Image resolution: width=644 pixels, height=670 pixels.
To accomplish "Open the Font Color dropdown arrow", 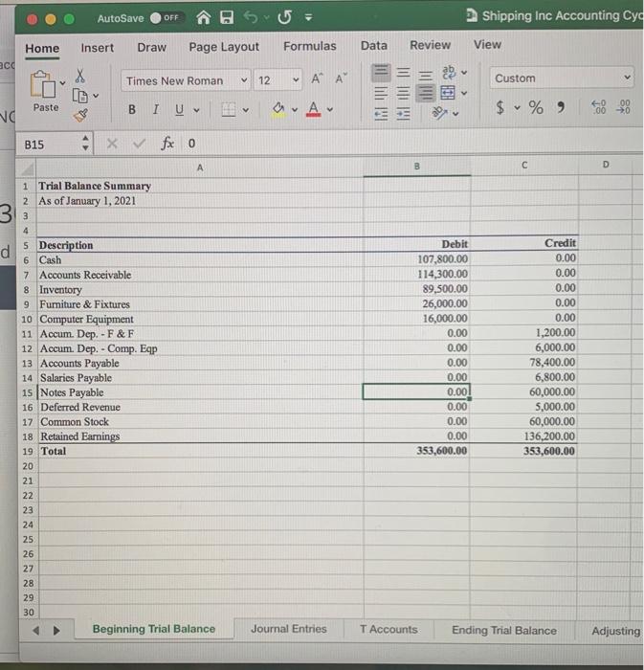I will 330,109.
